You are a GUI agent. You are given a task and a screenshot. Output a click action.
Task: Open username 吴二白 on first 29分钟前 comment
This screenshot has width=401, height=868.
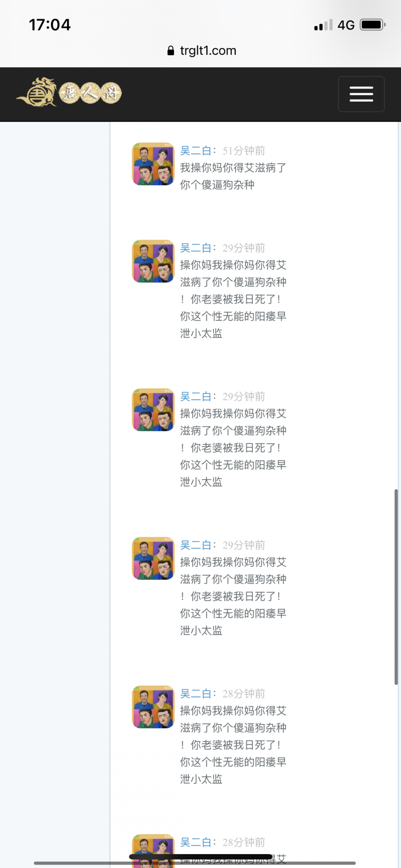(196, 248)
